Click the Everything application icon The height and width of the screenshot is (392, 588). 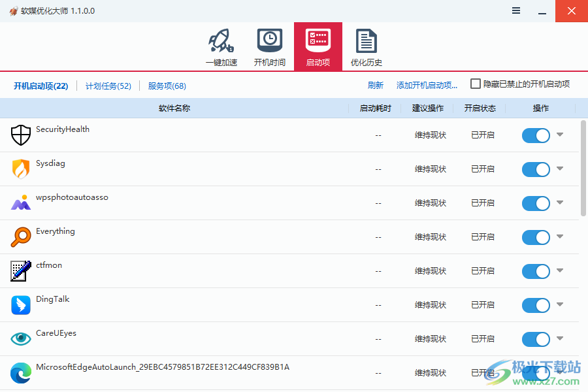20,237
